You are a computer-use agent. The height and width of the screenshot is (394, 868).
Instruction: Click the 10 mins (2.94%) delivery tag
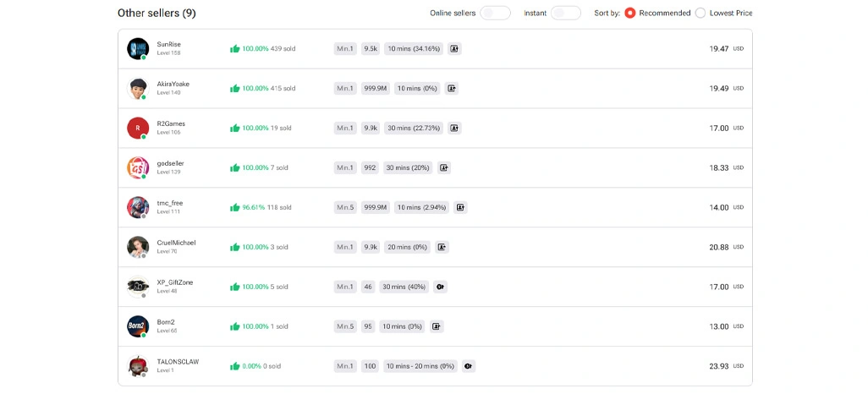422,207
